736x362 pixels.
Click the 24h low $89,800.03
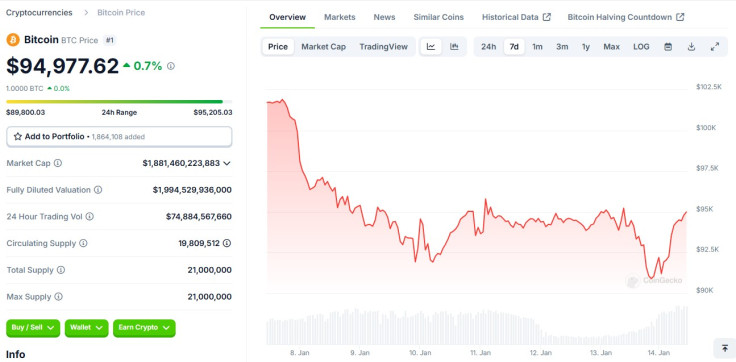[x=26, y=112]
